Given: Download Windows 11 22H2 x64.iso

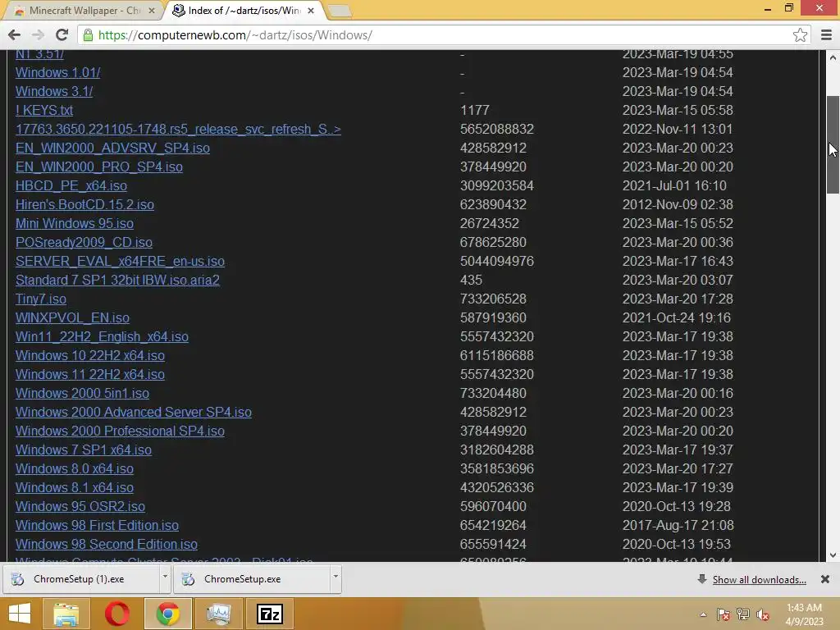Looking at the screenshot, I should (90, 374).
